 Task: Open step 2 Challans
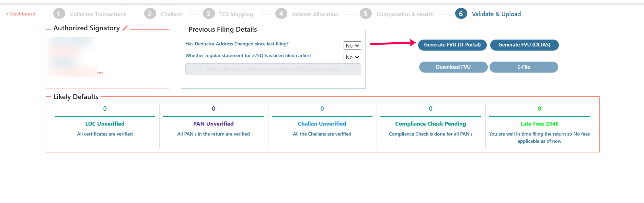[163, 14]
